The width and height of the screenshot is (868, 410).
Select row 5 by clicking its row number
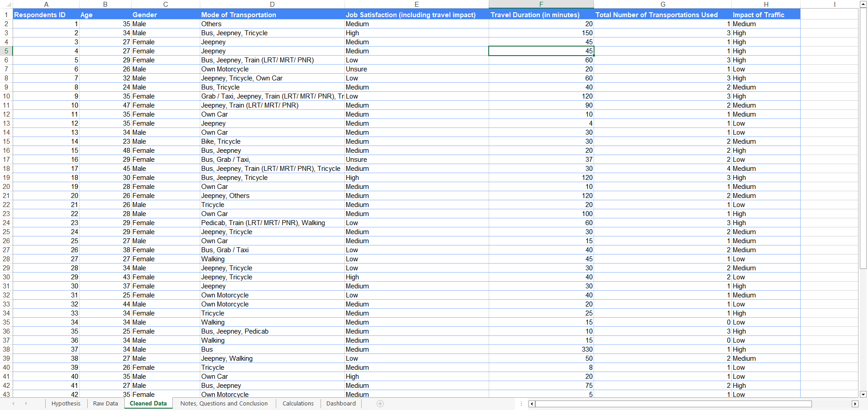[6, 51]
